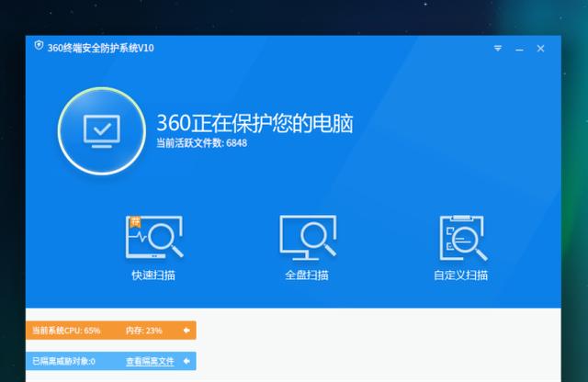Open the 自定义扫描 custom scan icon

[463, 238]
